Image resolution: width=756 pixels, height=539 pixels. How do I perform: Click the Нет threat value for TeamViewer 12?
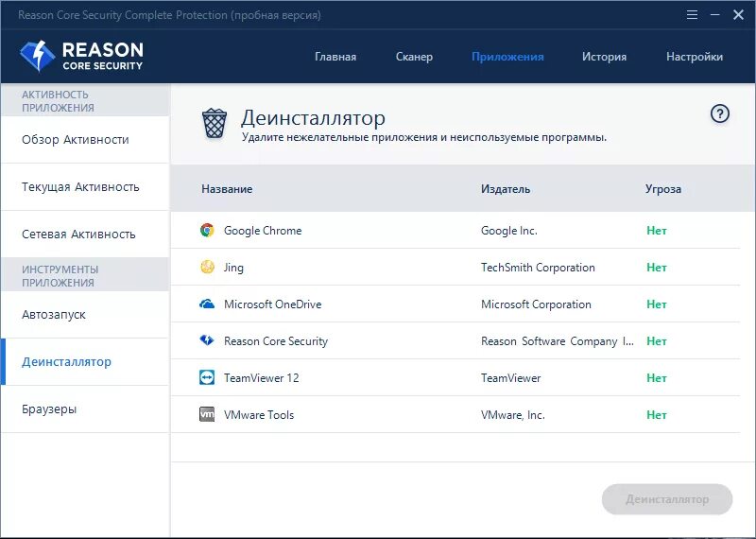[x=656, y=378]
